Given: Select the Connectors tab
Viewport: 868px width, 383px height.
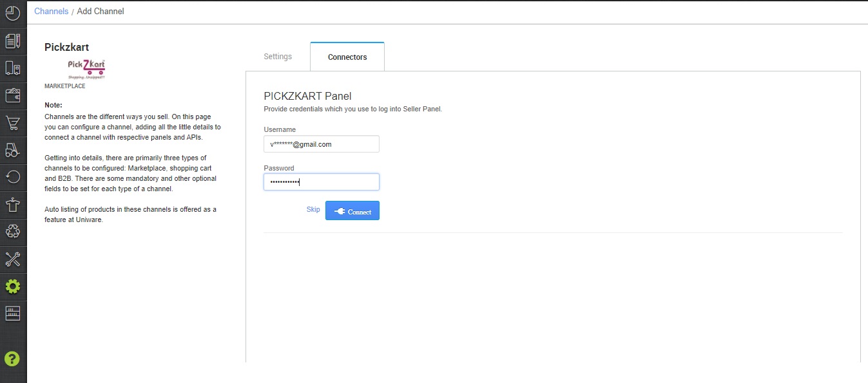Looking at the screenshot, I should click(x=347, y=57).
